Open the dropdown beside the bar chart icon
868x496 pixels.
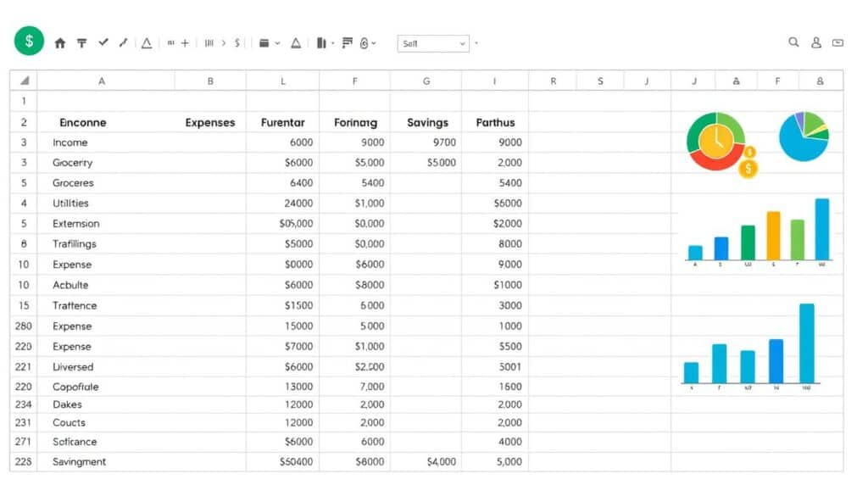(x=332, y=43)
